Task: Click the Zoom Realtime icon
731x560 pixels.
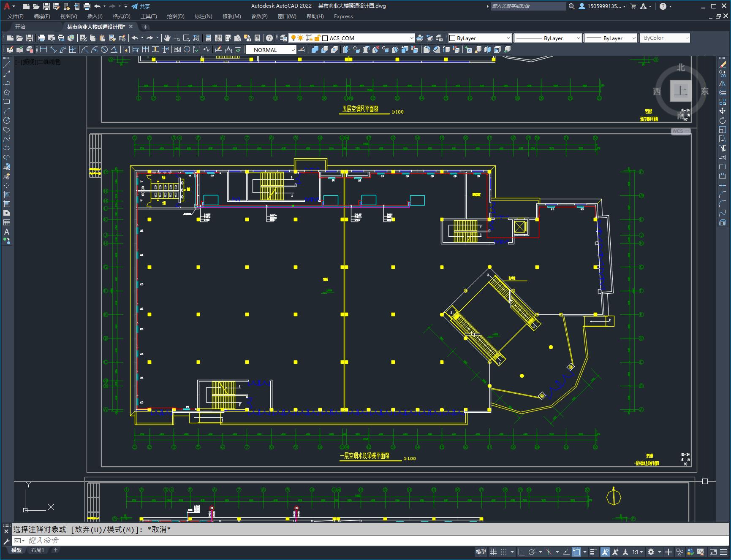Action: tap(177, 38)
